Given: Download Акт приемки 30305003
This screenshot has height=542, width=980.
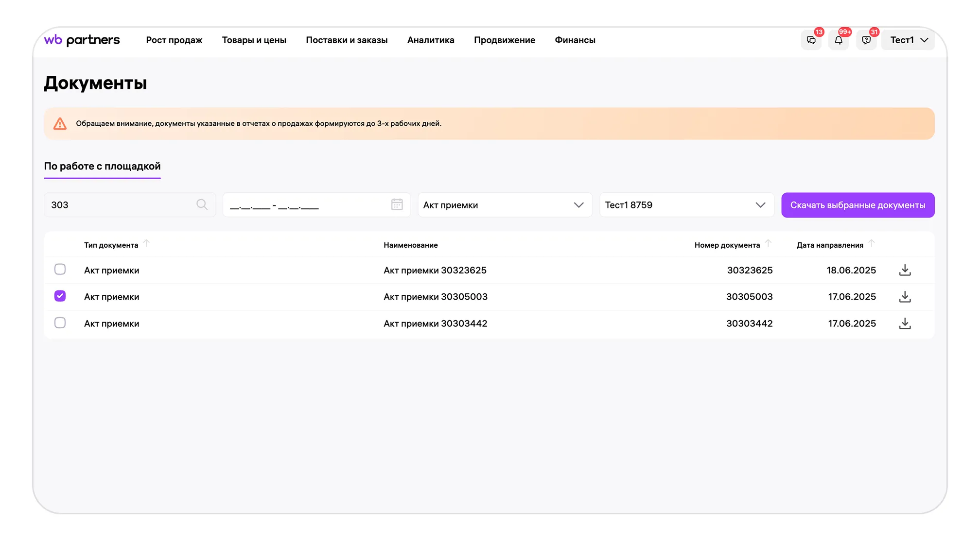Looking at the screenshot, I should (x=905, y=297).
